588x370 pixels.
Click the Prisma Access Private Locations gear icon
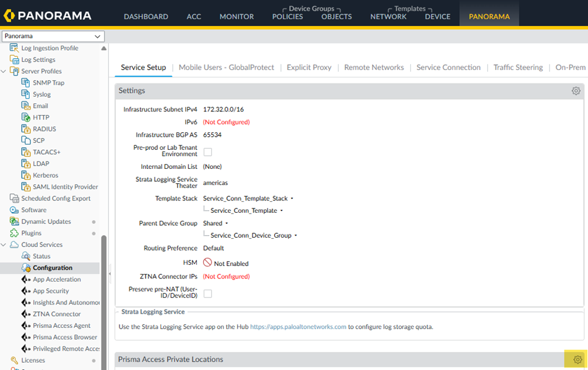click(x=577, y=359)
